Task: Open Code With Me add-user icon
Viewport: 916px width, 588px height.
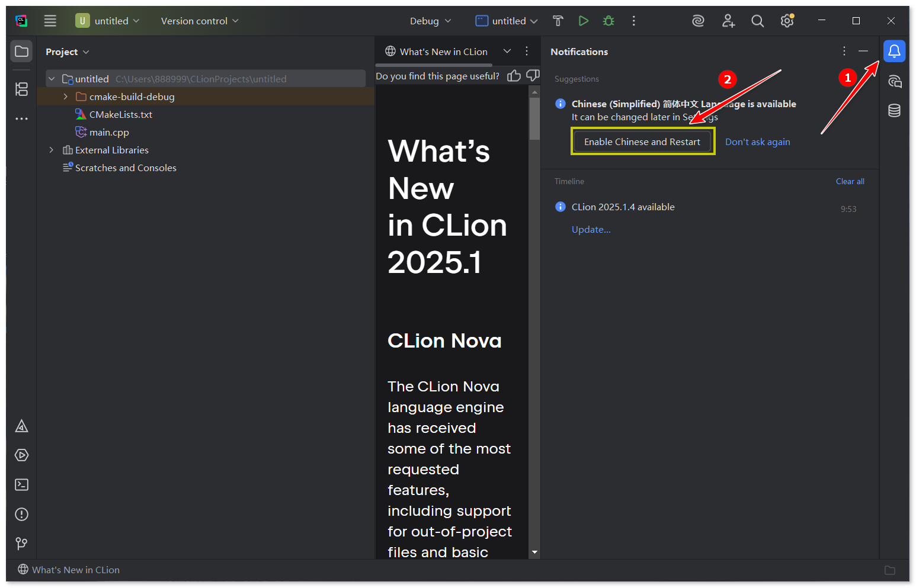Action: 728,21
